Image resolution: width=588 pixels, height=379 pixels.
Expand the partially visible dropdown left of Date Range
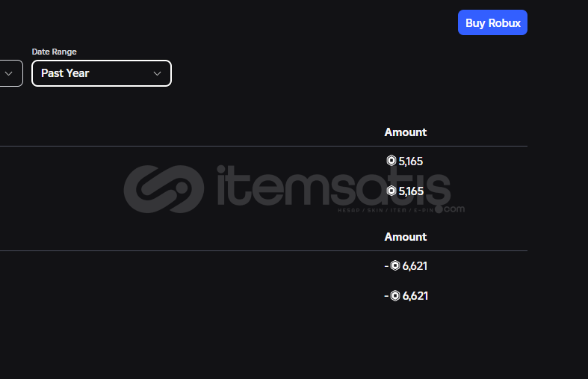11,73
